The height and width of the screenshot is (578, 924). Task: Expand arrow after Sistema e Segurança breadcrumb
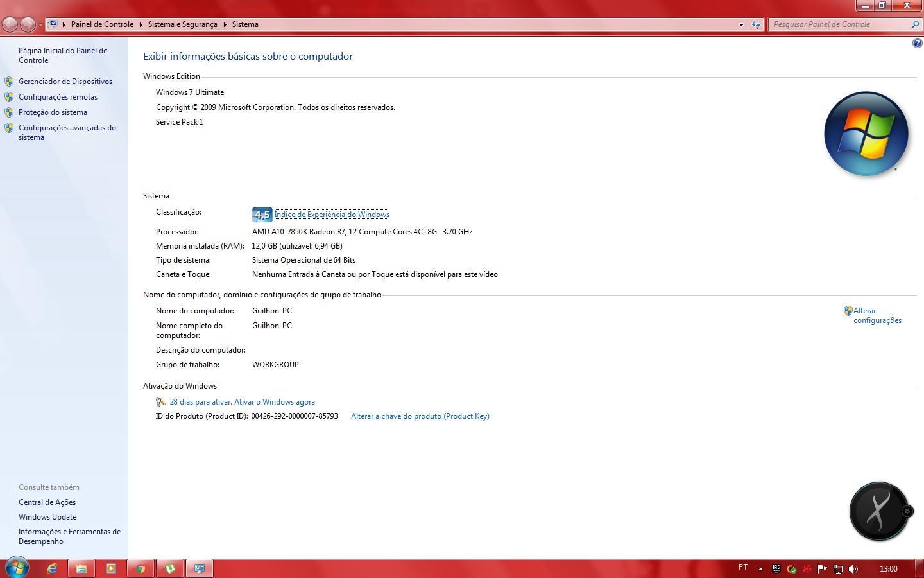click(x=225, y=24)
